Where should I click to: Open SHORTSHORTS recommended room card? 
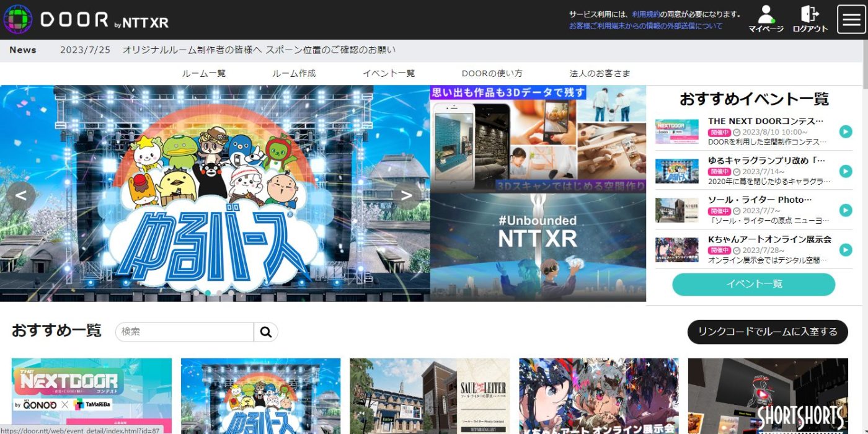(x=768, y=396)
